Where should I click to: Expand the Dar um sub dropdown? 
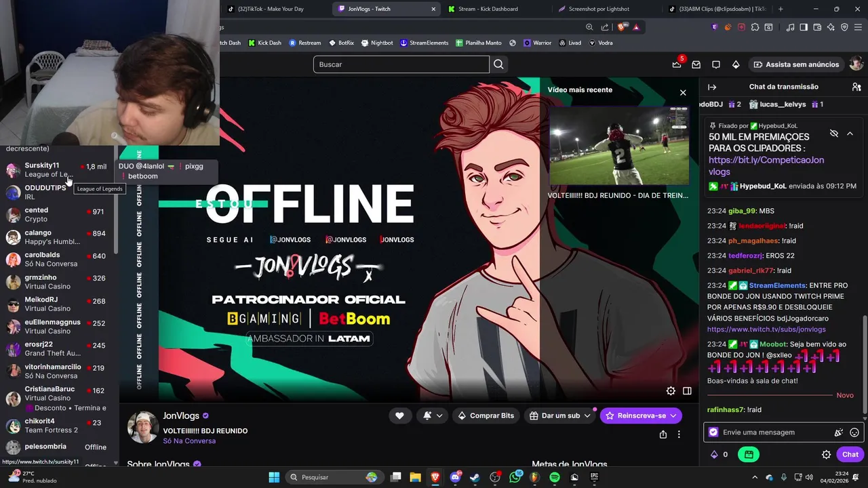[x=561, y=415]
